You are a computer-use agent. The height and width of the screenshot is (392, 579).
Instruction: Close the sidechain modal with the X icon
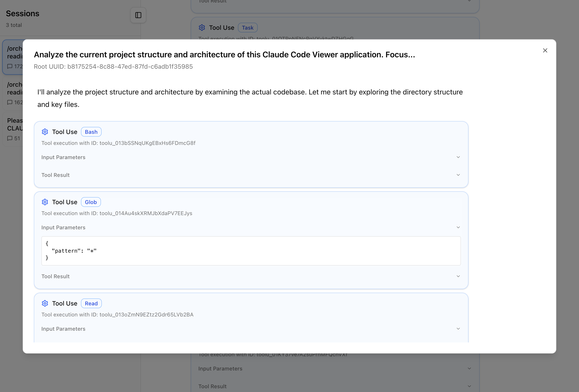545,51
